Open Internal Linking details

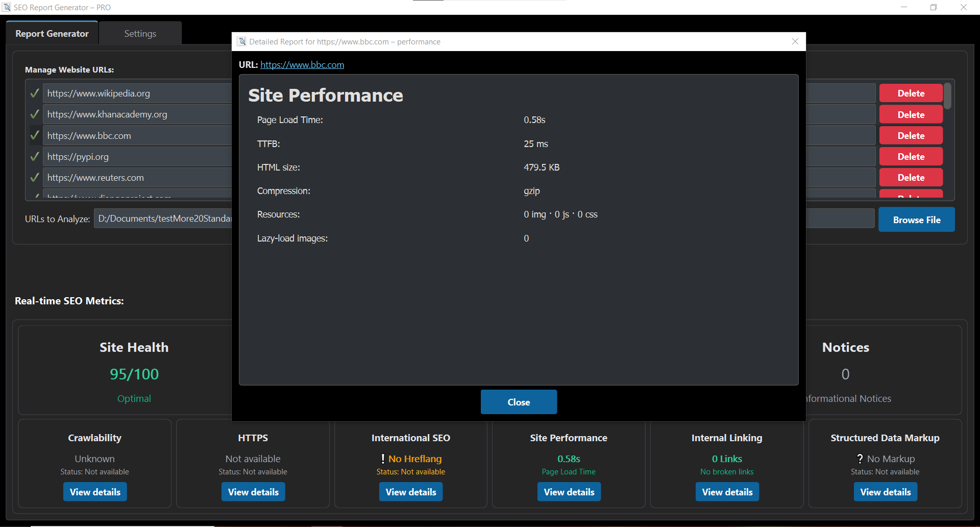click(727, 492)
